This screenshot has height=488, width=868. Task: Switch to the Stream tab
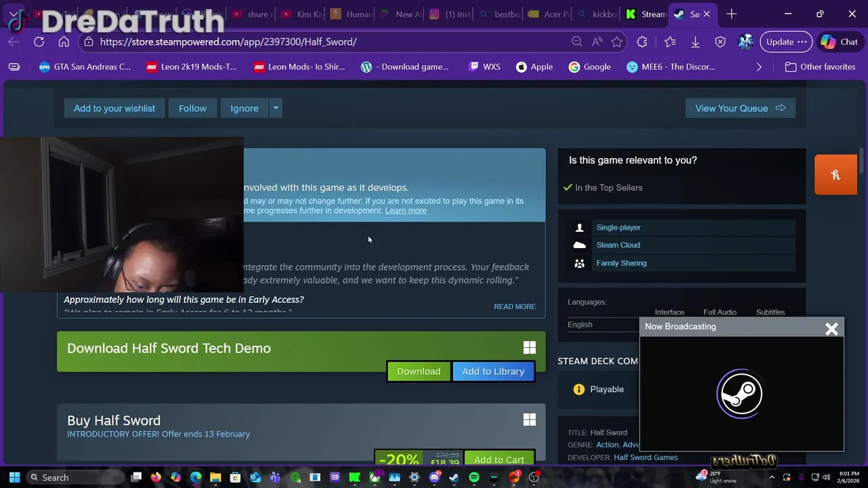(x=646, y=14)
